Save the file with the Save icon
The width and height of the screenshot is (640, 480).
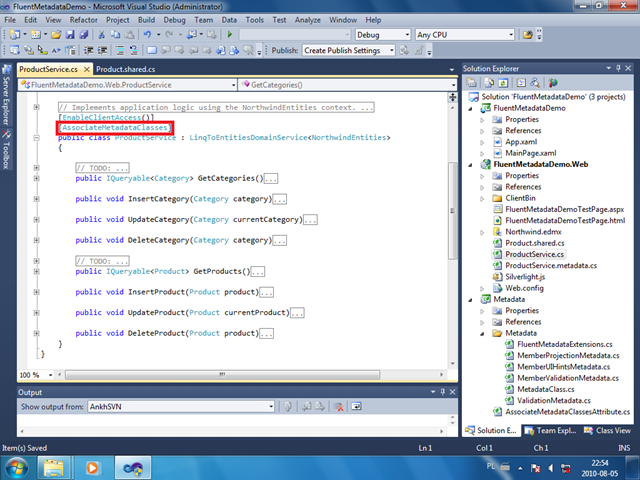click(70, 35)
